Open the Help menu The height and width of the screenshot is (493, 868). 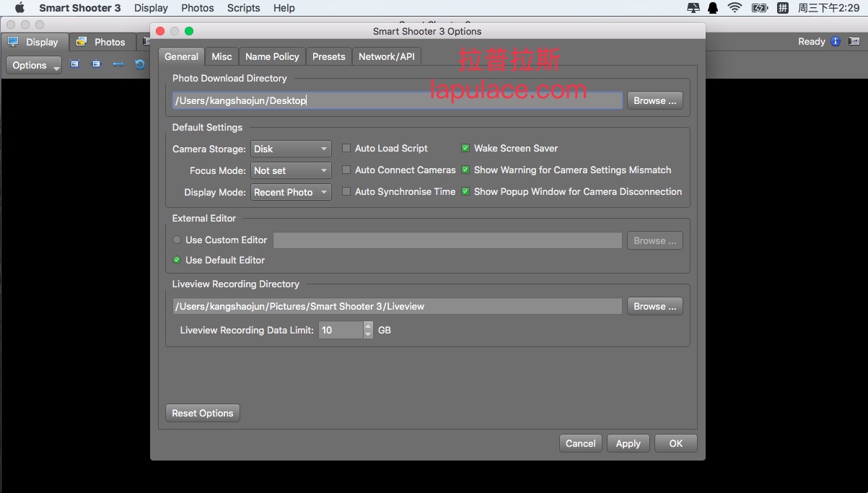click(x=284, y=8)
